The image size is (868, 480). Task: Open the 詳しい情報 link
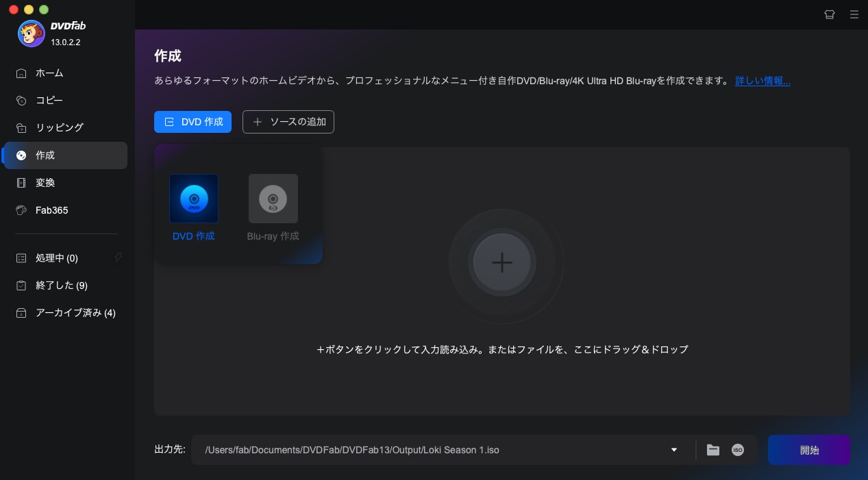tap(762, 81)
